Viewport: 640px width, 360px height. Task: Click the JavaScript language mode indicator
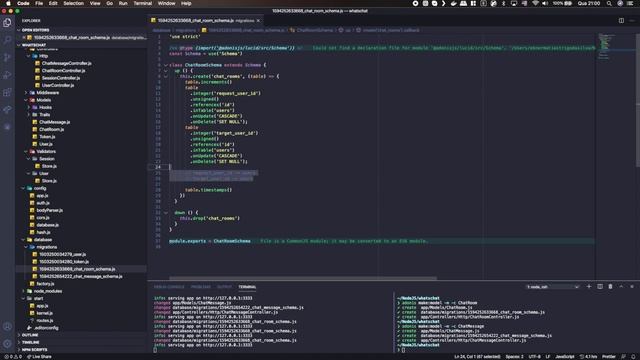pyautogui.click(x=565, y=357)
